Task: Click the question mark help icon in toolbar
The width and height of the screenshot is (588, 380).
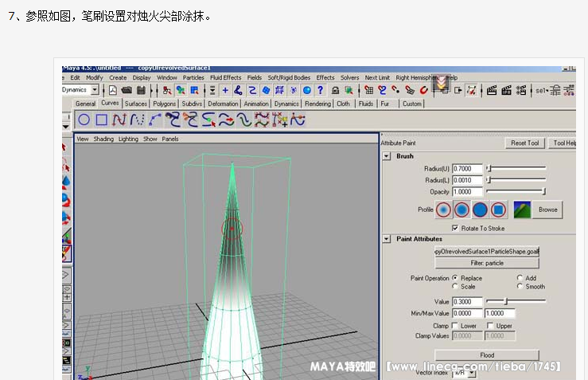Action: [x=320, y=90]
